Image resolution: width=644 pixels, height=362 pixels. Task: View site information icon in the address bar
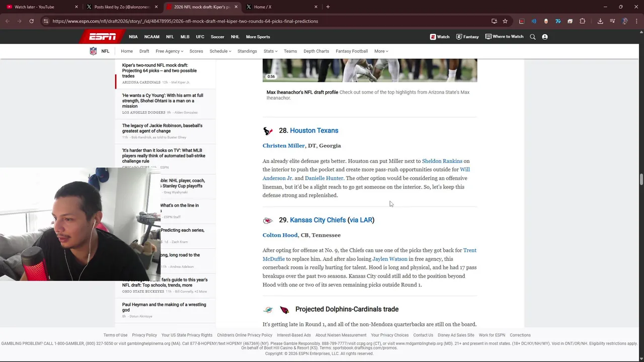click(x=46, y=21)
